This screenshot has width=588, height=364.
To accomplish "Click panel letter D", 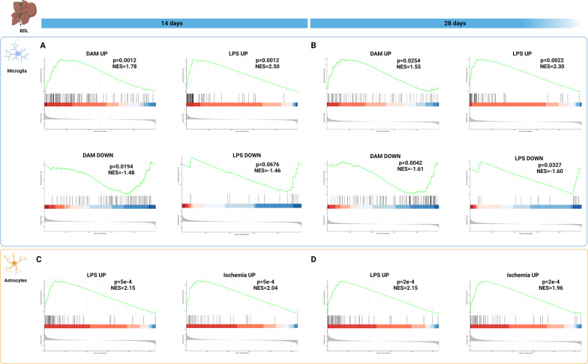I will [x=313, y=259].
